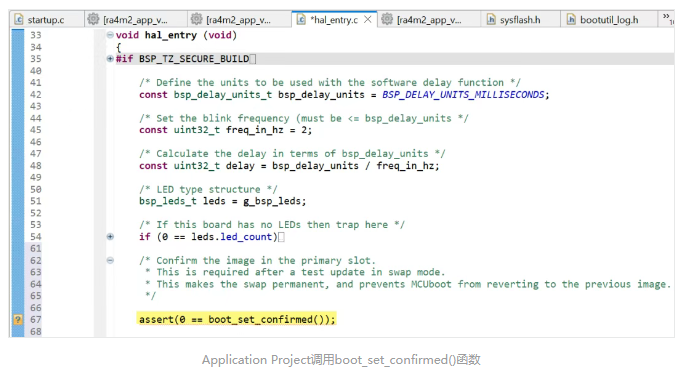Click line number 42 in the gutter
681x379 pixels.
(36, 95)
